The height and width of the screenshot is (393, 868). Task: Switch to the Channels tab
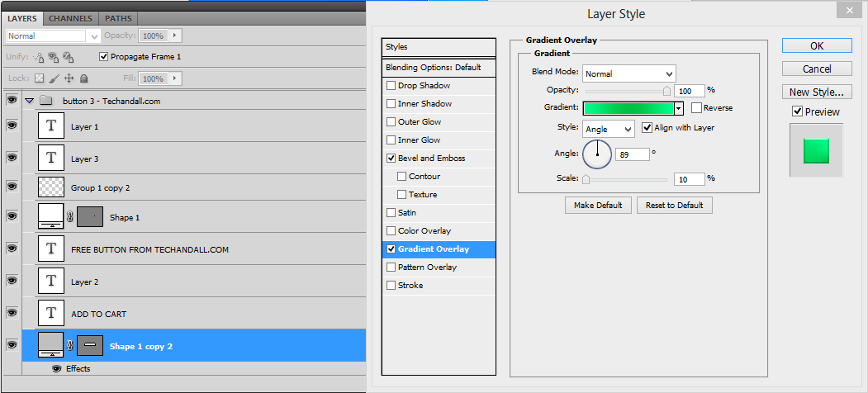point(70,17)
